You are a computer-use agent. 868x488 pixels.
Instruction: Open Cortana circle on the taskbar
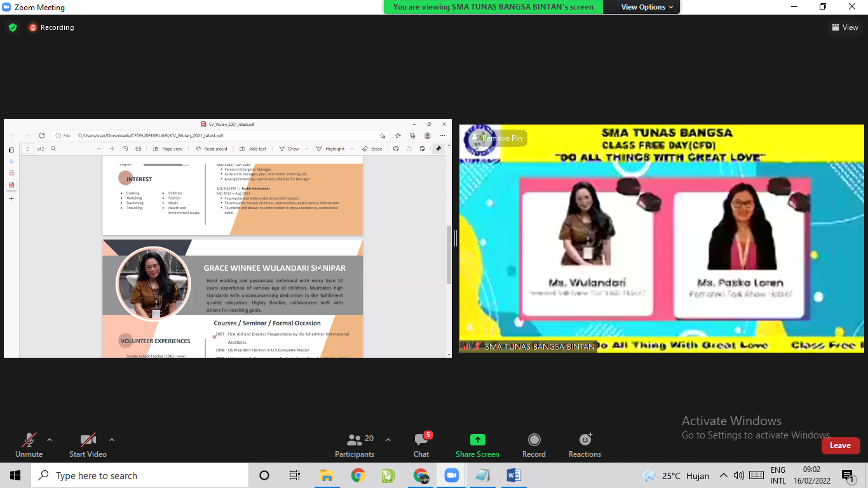(x=264, y=475)
